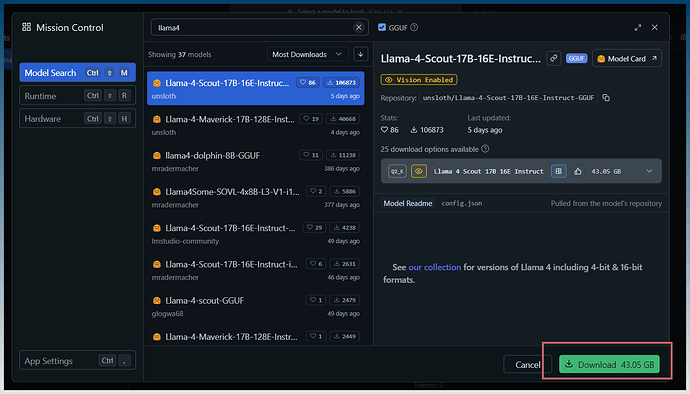Click the GGUF help question mark

[414, 27]
